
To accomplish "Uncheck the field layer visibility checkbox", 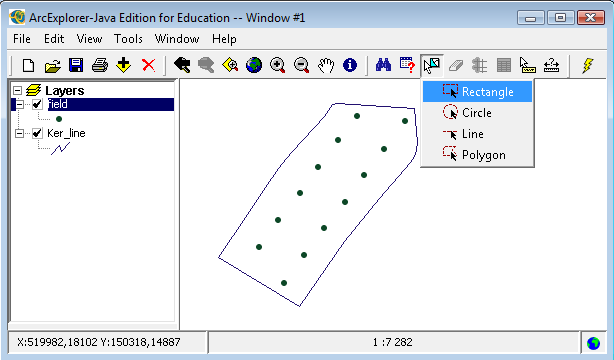I will click(x=37, y=104).
